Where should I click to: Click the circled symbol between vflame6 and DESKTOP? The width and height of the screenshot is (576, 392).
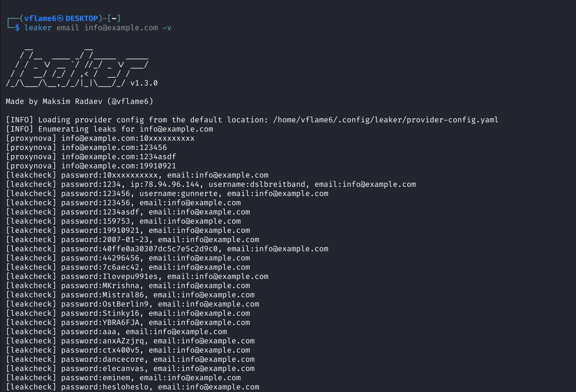(60, 18)
